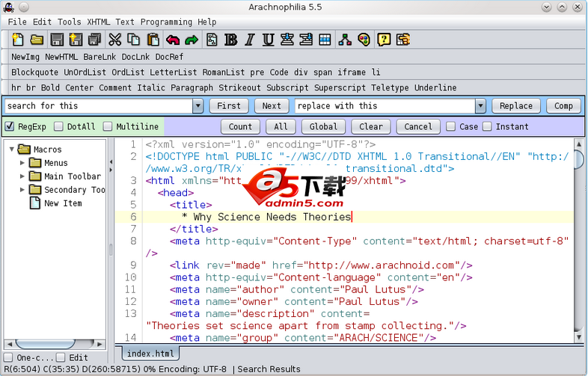Insert a table with grid icon

pos(325,40)
